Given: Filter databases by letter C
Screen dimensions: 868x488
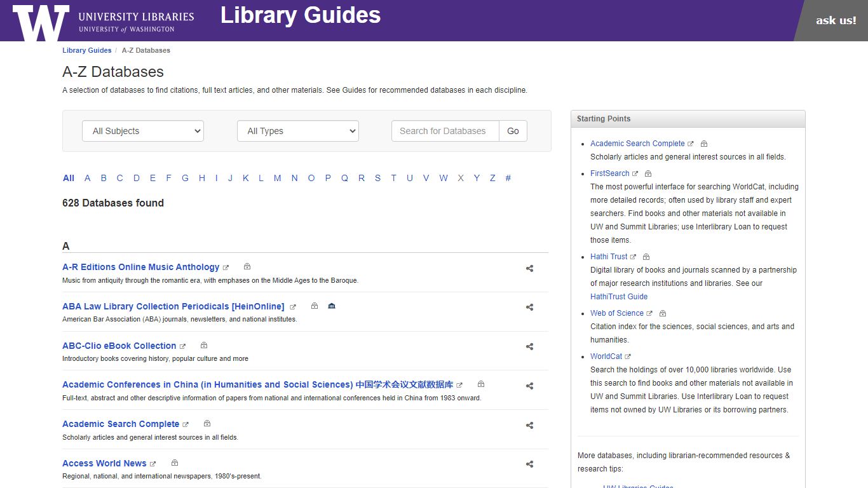Looking at the screenshot, I should (119, 178).
